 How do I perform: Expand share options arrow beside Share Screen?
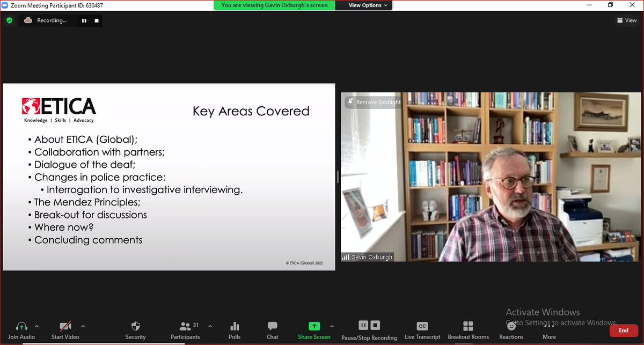click(332, 326)
